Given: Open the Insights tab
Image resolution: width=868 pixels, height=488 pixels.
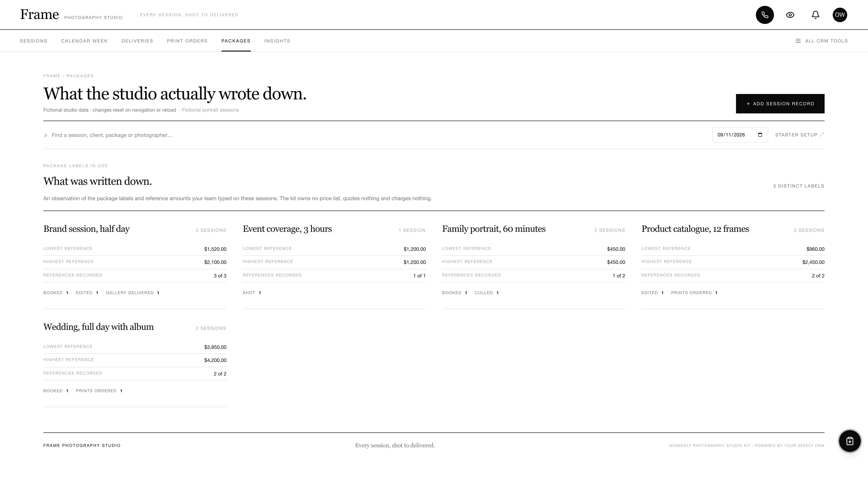Looking at the screenshot, I should (277, 41).
